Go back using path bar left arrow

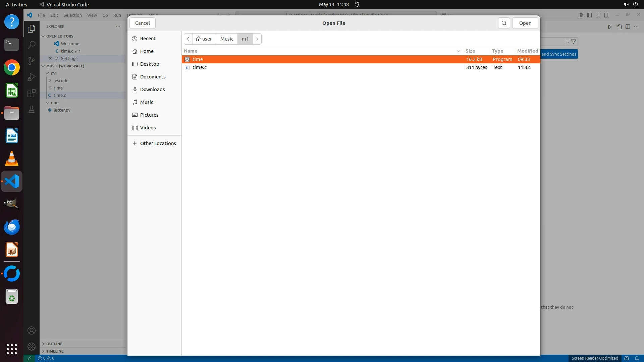click(188, 39)
